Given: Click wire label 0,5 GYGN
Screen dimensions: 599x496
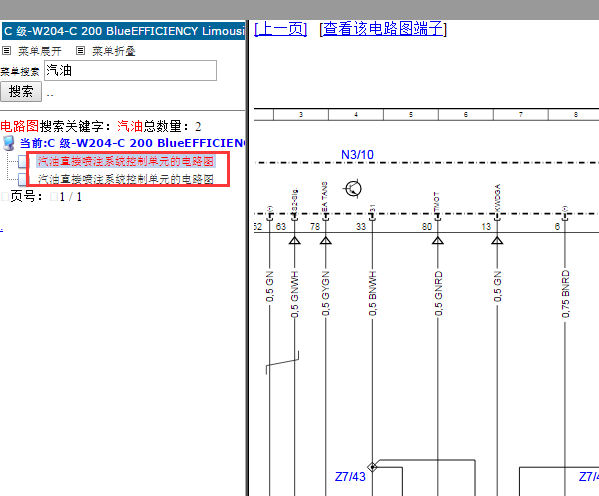Looking at the screenshot, I should pos(325,293).
